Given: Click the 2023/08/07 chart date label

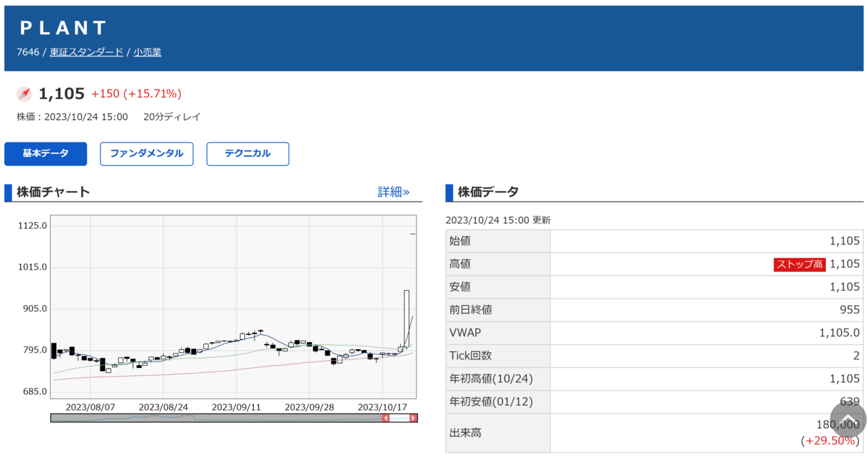Looking at the screenshot, I should coord(90,407).
